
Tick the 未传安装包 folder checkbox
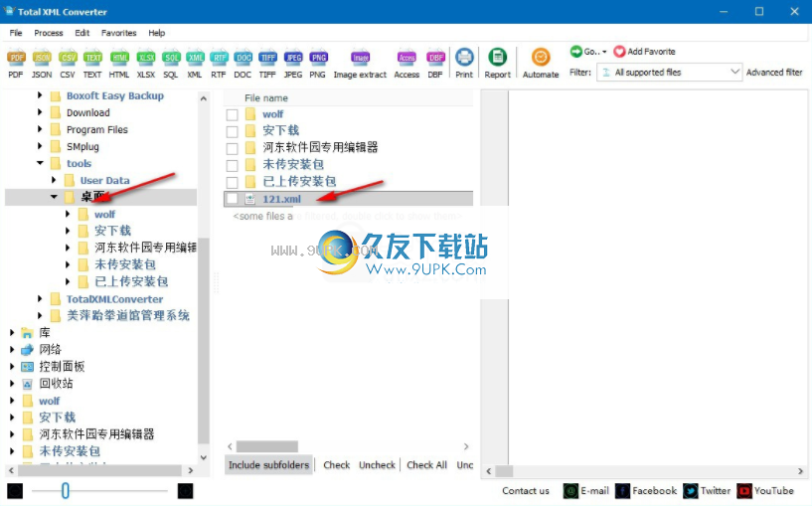(232, 166)
